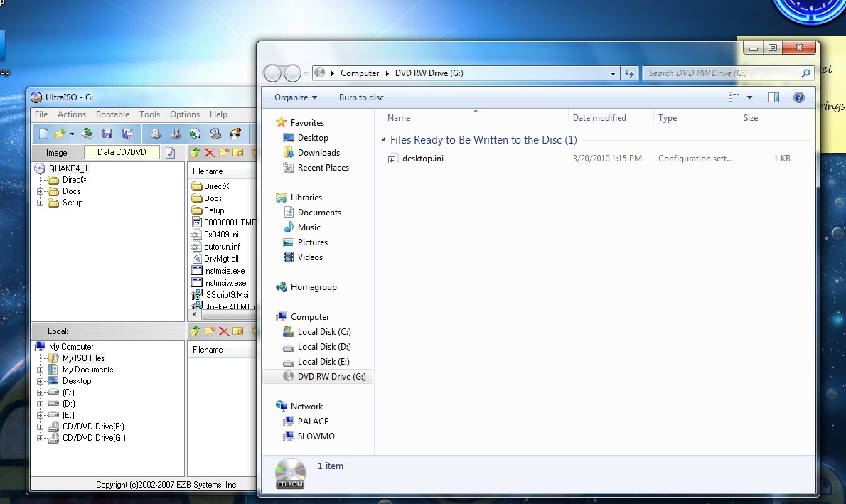Screen dimensions: 846x504
Task: Open the dropdown arrow beside UltraISO Open icon
Action: click(72, 134)
